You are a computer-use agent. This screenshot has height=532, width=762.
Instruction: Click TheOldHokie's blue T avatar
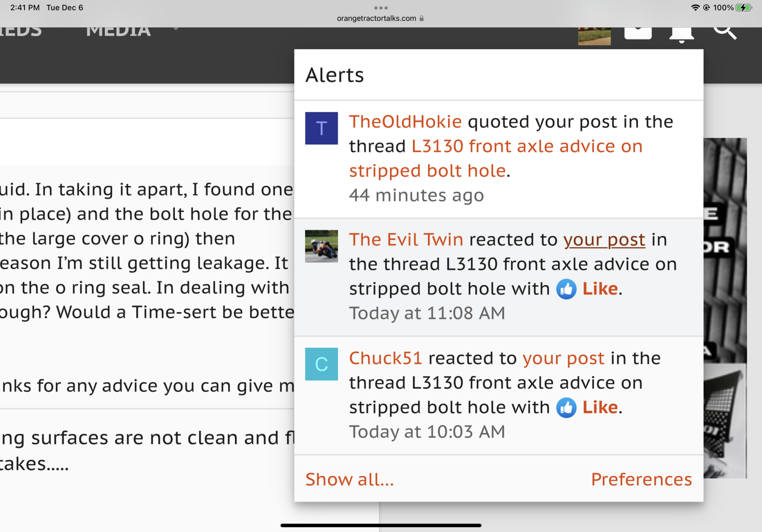[321, 128]
